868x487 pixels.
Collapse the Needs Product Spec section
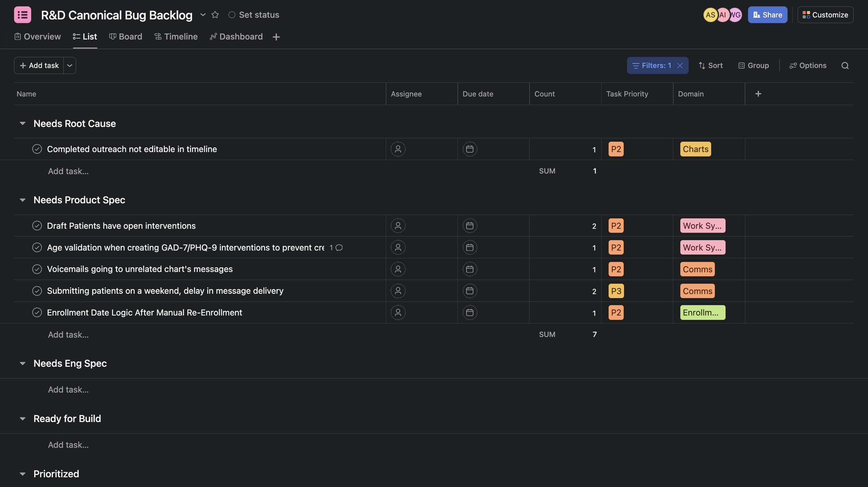(x=22, y=200)
